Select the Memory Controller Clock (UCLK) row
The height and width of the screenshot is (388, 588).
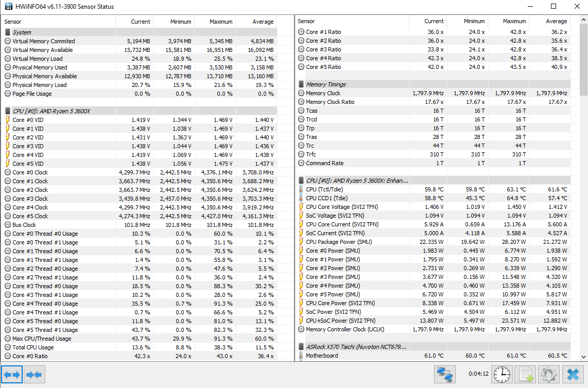(433, 329)
